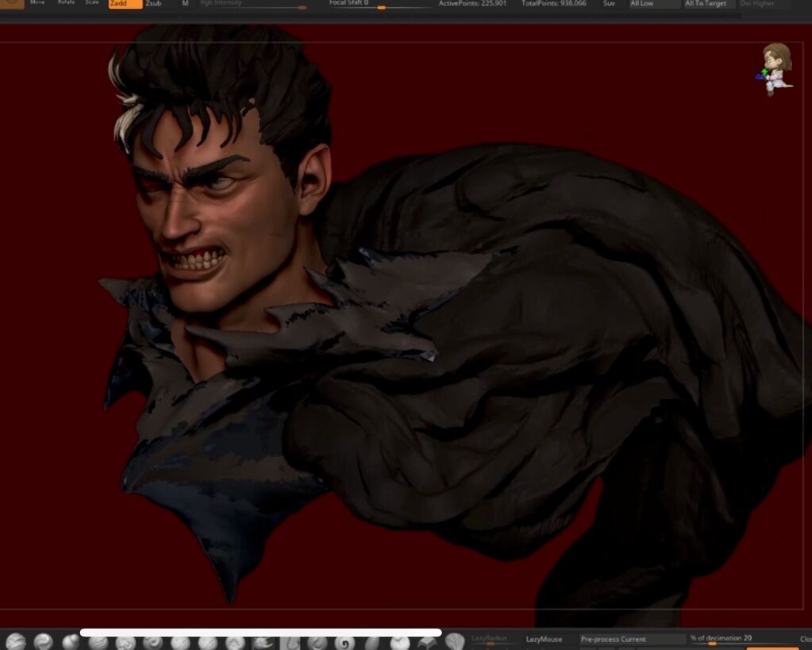Adjust the Focal Shift slider
Image resolution: width=812 pixels, height=650 pixels.
(379, 4)
